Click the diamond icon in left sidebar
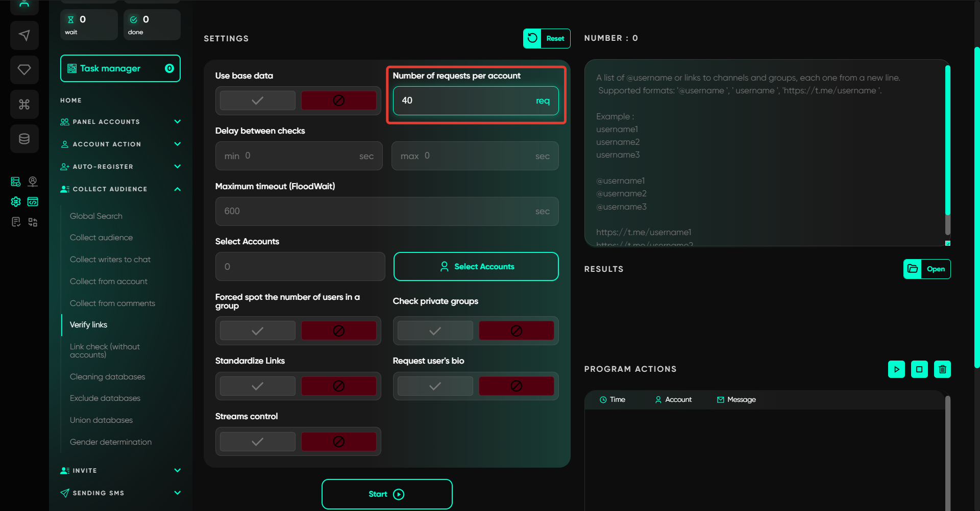The height and width of the screenshot is (511, 980). tap(24, 69)
